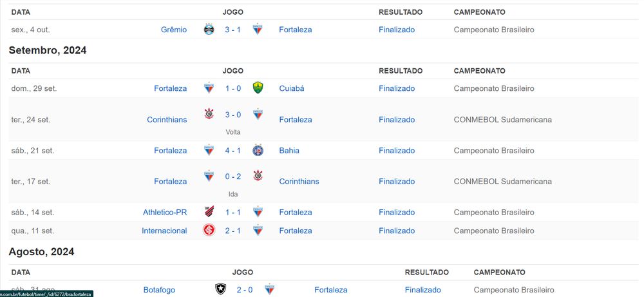The height and width of the screenshot is (297, 644).
Task: Click Finalizado for the Fortaleza–Cuiabá match
Action: 397,88
